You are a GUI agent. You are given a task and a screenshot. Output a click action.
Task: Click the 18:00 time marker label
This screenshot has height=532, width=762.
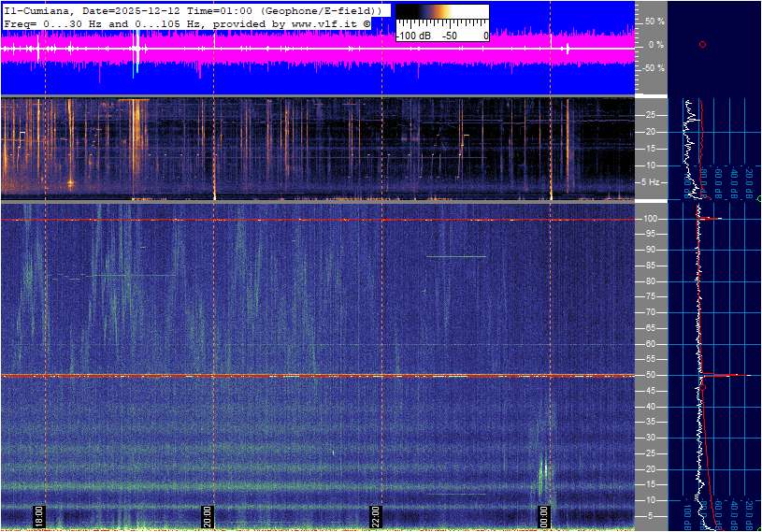coord(39,516)
